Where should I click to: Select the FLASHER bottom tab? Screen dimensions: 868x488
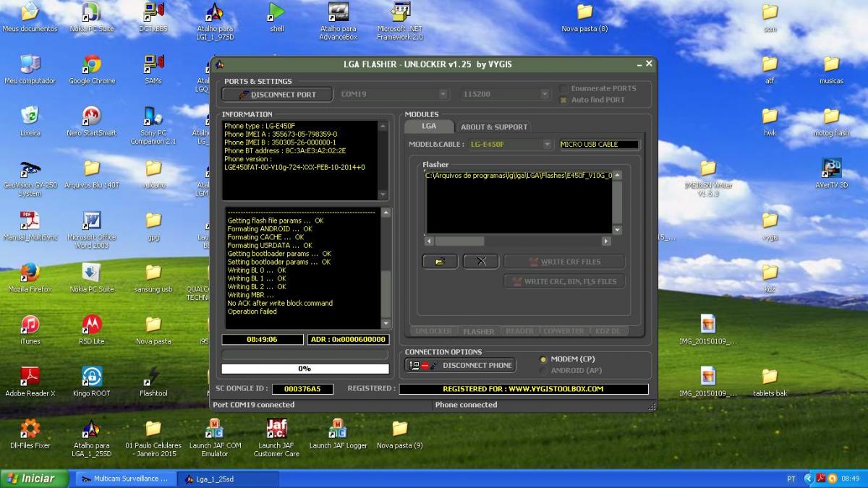[x=478, y=331]
